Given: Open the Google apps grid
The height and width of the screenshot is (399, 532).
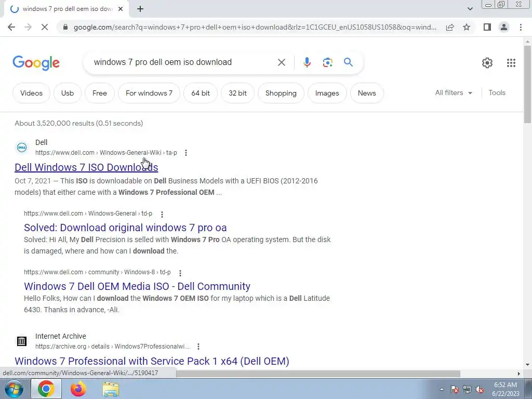Looking at the screenshot, I should pos(511,63).
